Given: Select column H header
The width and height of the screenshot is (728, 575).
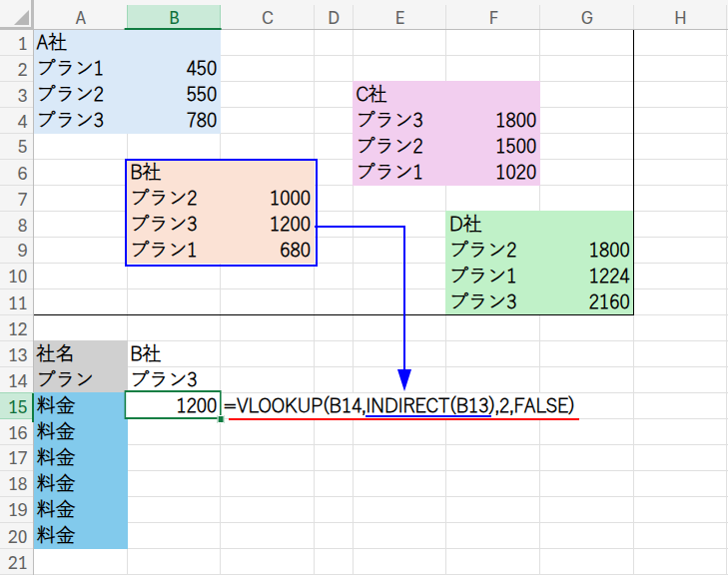Looking at the screenshot, I should click(x=680, y=18).
